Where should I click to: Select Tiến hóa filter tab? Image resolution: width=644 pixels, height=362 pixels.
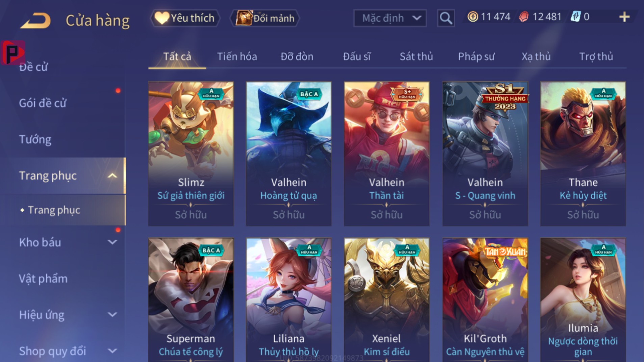(237, 56)
